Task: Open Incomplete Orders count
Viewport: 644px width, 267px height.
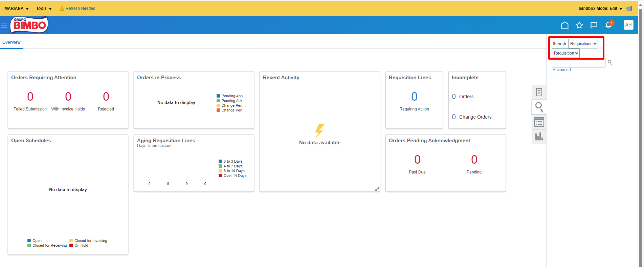Action: [x=454, y=97]
